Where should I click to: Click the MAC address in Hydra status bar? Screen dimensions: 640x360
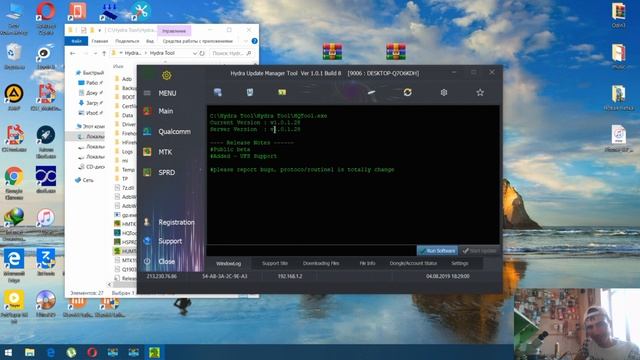click(224, 276)
